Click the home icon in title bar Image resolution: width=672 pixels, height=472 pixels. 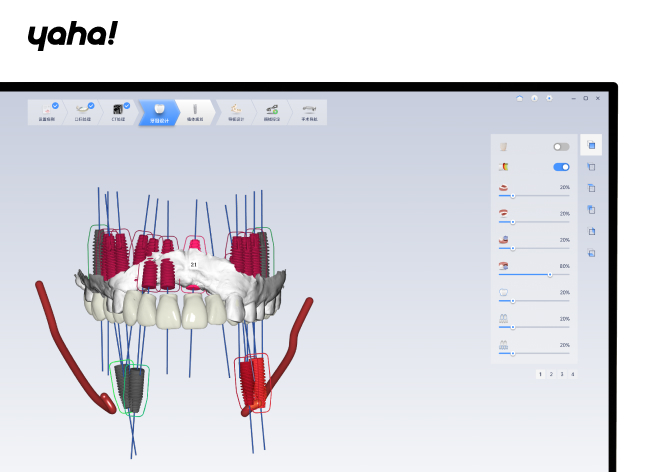tap(519, 98)
